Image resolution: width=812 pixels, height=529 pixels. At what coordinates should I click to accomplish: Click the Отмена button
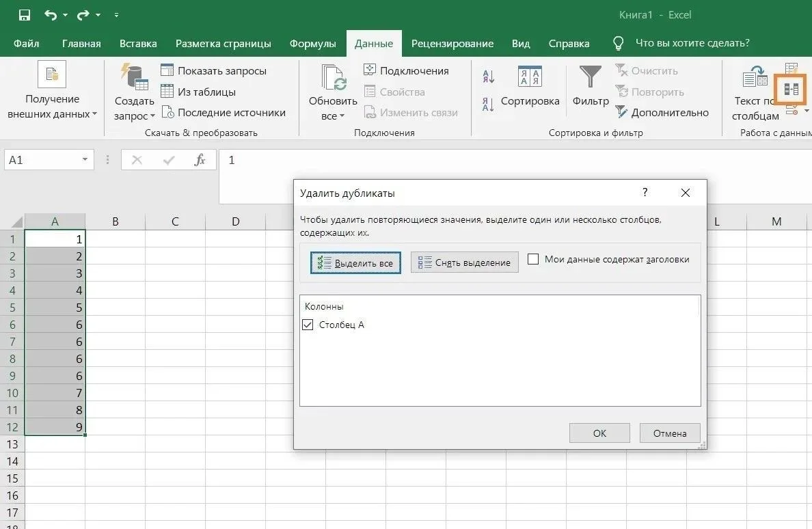click(x=669, y=433)
